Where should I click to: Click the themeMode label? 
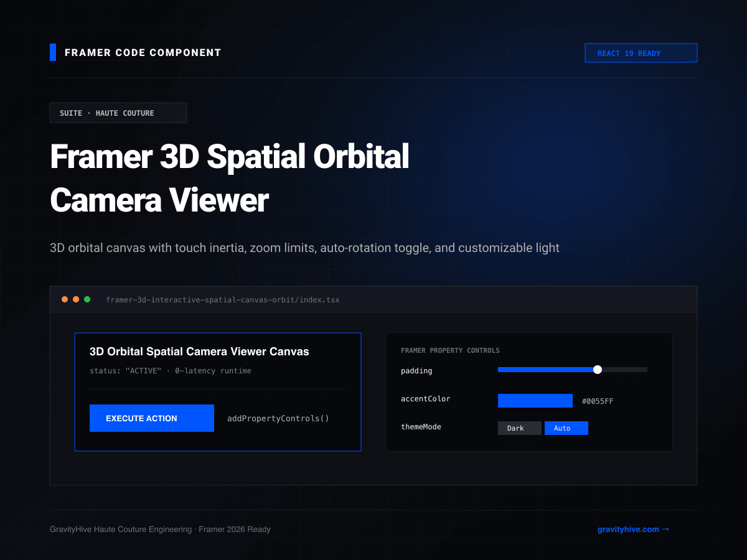tap(421, 427)
